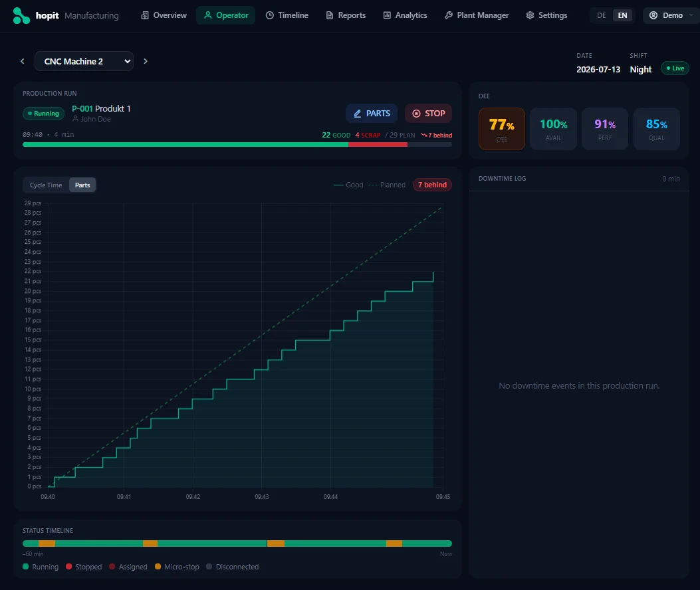Toggle the Planned legend series

[387, 185]
